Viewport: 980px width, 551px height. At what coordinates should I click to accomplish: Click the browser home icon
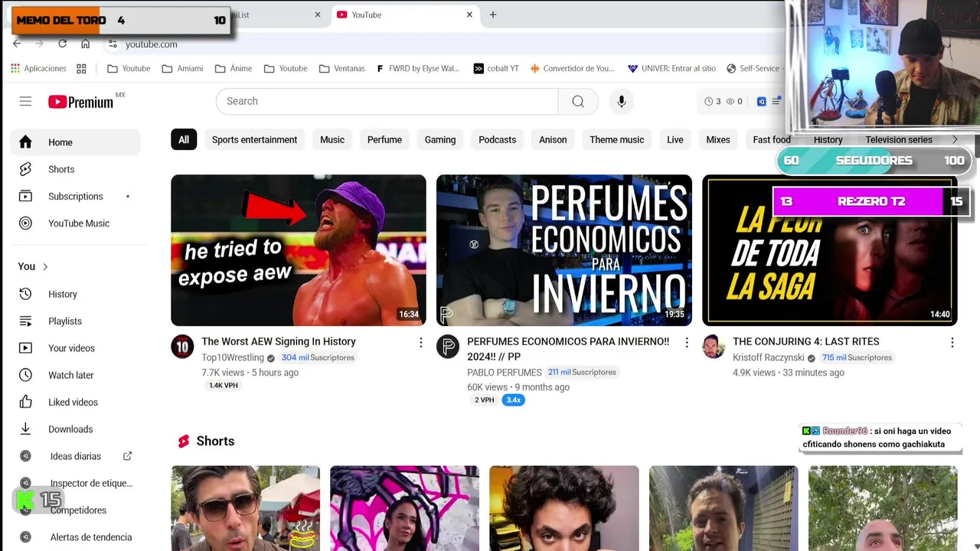click(85, 44)
